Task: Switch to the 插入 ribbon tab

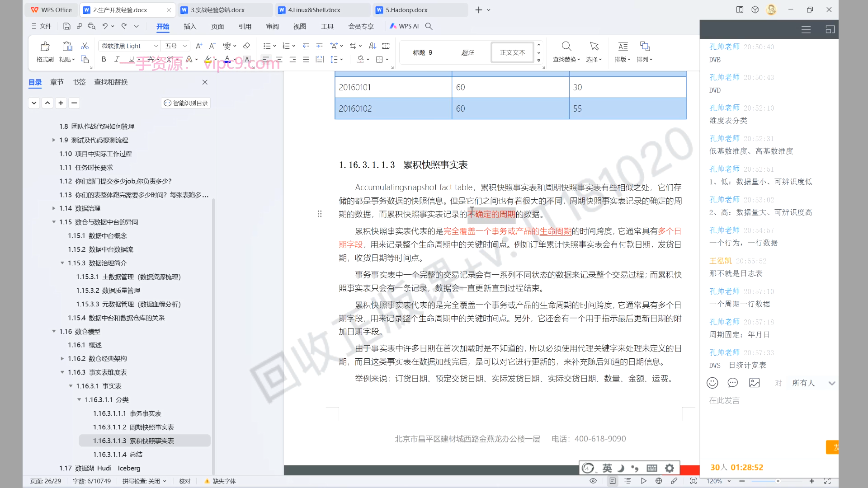Action: 190,26
